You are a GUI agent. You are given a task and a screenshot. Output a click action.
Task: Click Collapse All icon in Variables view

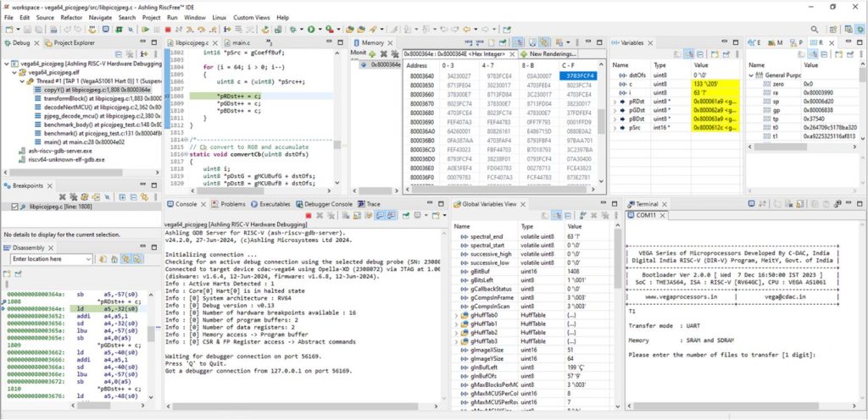point(699,54)
